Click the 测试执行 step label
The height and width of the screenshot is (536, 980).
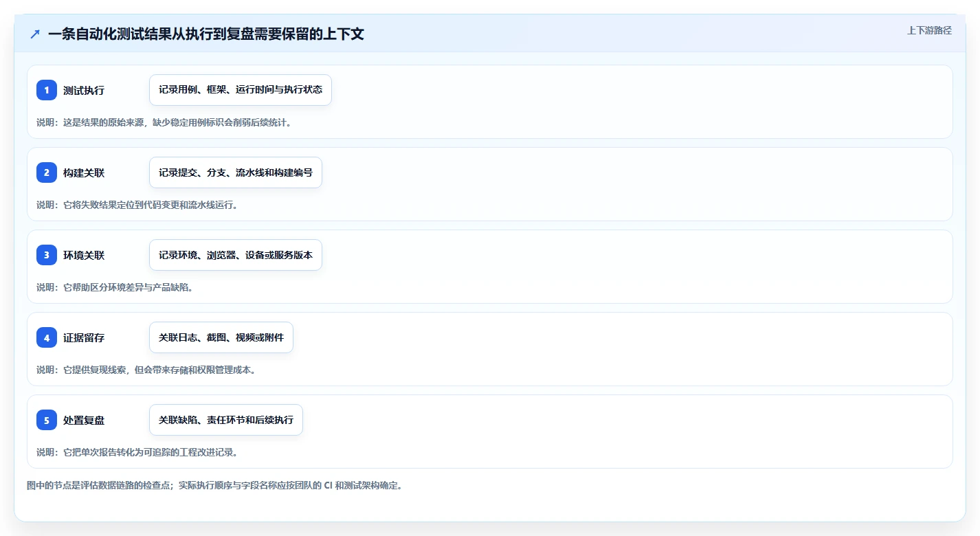[x=84, y=90]
